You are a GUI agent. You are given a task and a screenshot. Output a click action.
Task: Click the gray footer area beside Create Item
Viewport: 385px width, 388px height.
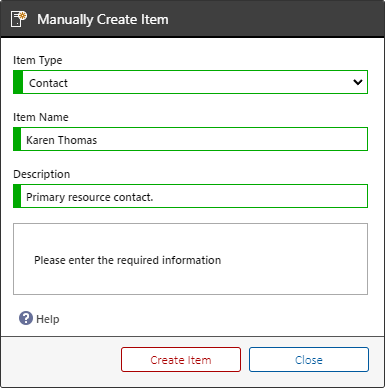pyautogui.click(x=60, y=360)
